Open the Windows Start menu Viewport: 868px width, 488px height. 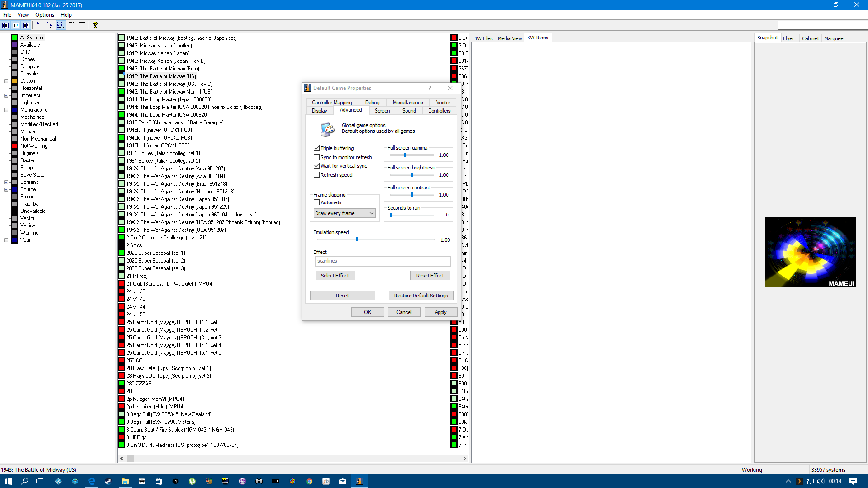point(8,481)
